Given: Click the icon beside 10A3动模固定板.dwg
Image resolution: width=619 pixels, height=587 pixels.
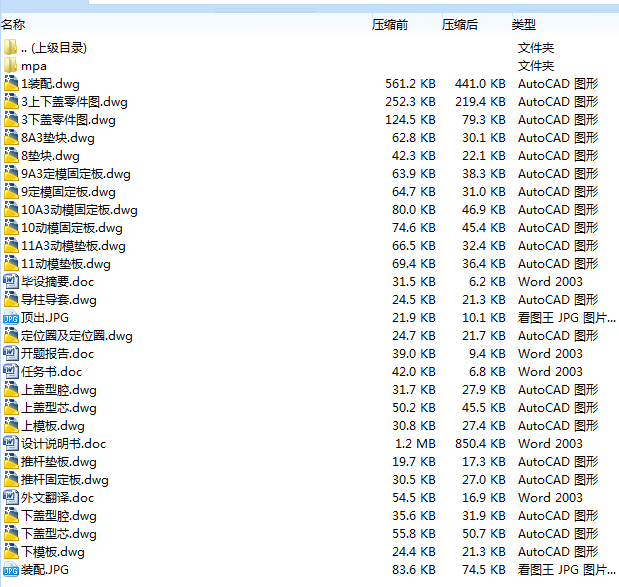Looking at the screenshot, I should (11, 210).
